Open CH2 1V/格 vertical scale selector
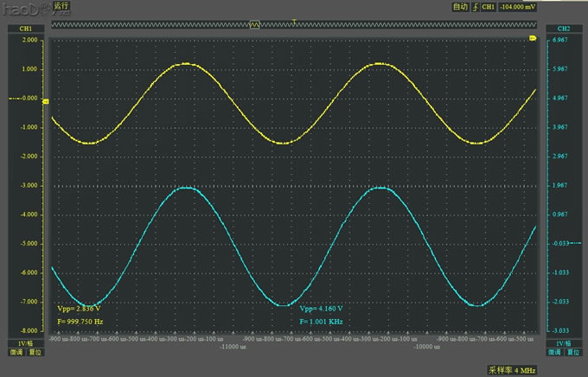Image resolution: width=588 pixels, height=377 pixels. [564, 343]
